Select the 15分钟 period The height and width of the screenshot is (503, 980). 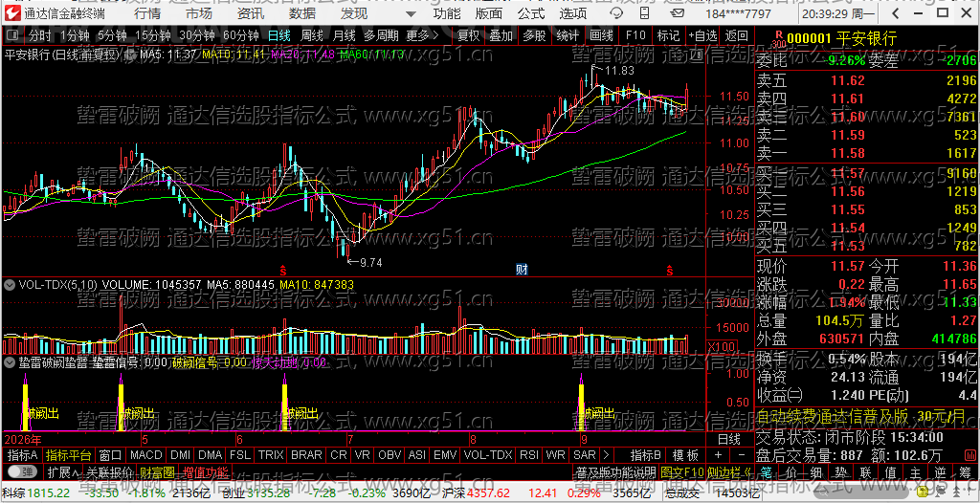[x=151, y=35]
